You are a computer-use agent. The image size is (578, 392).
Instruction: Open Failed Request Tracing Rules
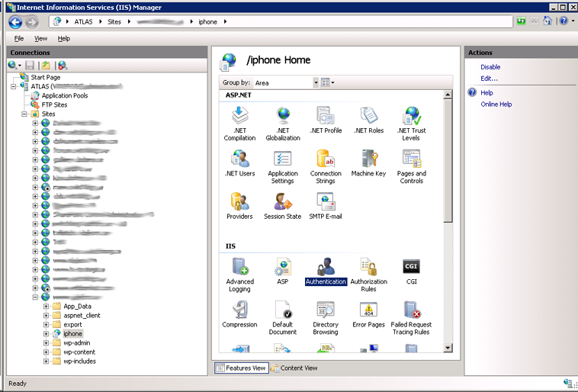[411, 318]
